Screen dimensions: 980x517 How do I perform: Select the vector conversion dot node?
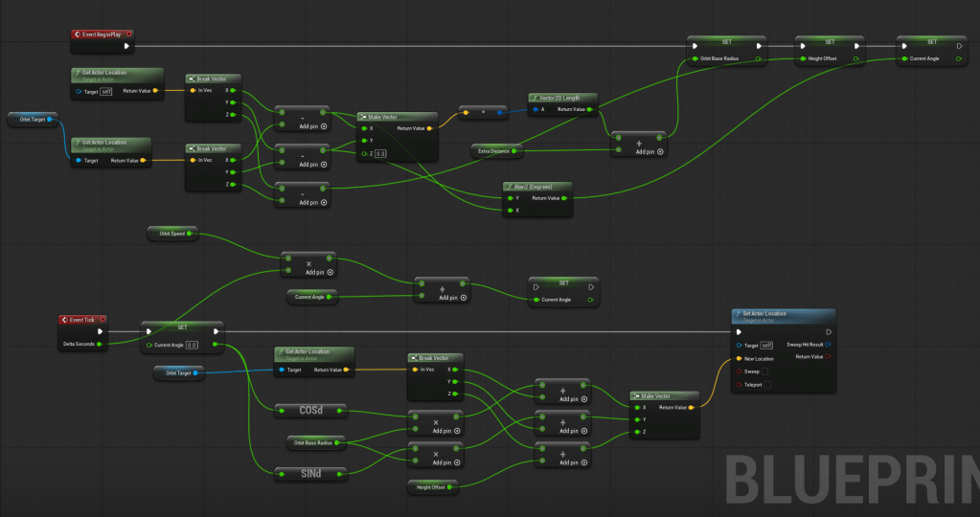point(483,112)
